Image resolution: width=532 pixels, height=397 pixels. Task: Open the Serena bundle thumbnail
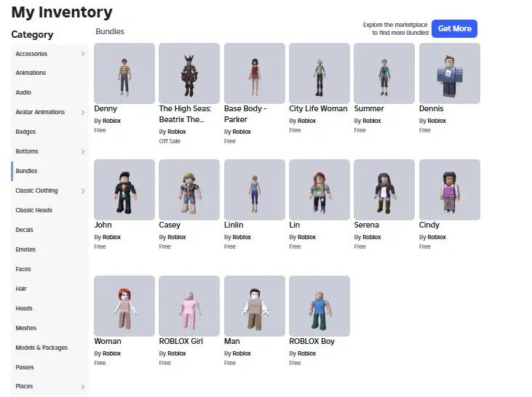pyautogui.click(x=384, y=190)
